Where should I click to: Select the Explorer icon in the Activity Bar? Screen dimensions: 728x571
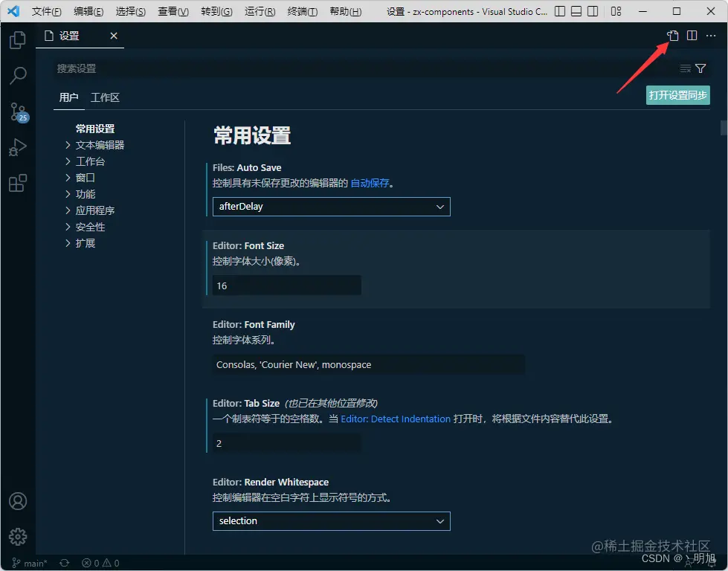point(17,40)
